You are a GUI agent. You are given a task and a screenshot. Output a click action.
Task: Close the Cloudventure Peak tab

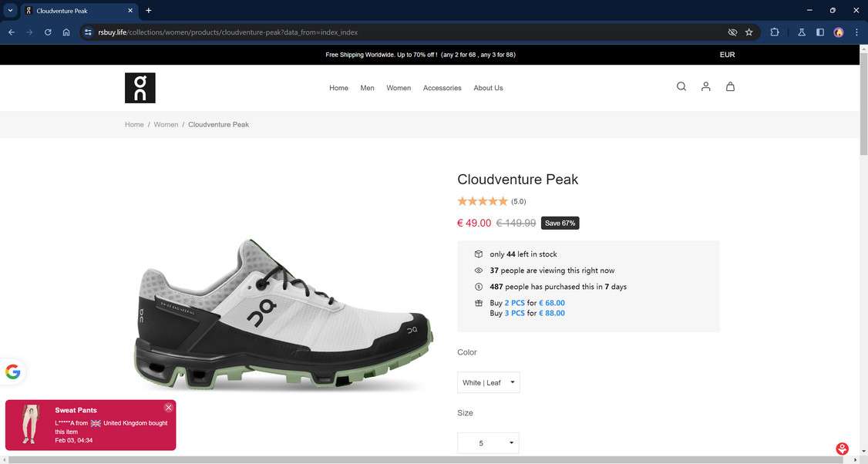point(130,11)
